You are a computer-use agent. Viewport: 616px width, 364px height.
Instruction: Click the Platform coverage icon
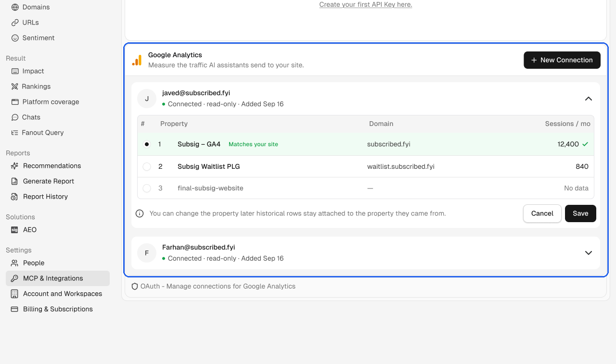15,102
